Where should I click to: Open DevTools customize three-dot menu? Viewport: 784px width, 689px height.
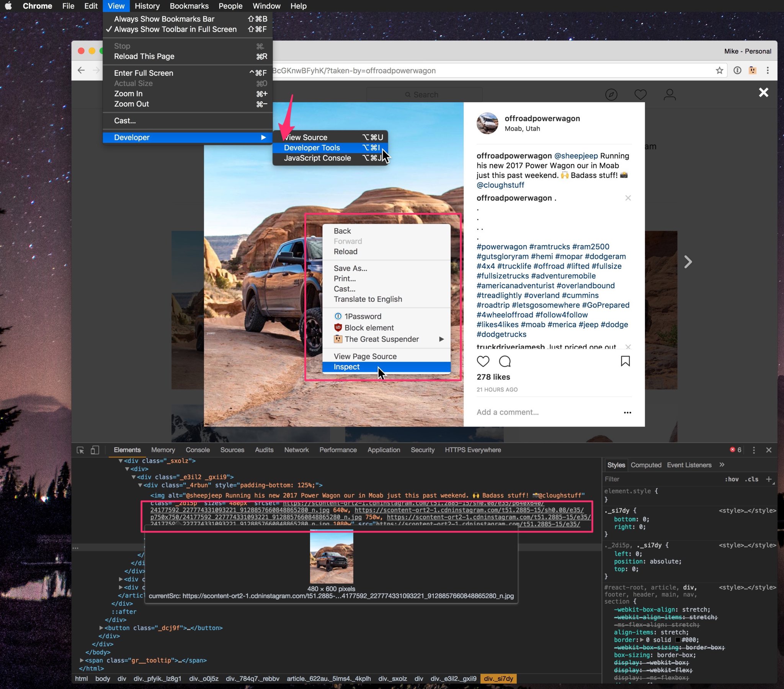pyautogui.click(x=754, y=450)
